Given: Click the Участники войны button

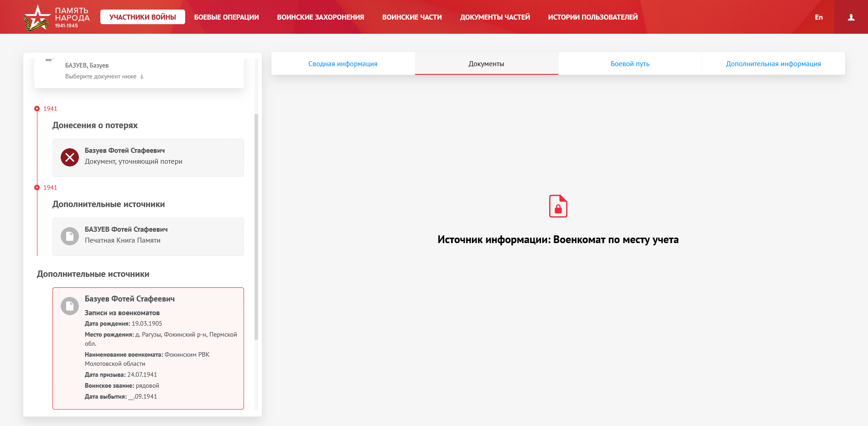Looking at the screenshot, I should 142,17.
